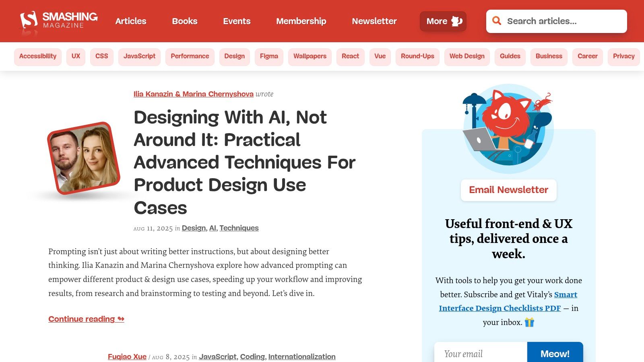This screenshot has width=644, height=362.
Task: Open the Books menu
Action: [x=185, y=21]
